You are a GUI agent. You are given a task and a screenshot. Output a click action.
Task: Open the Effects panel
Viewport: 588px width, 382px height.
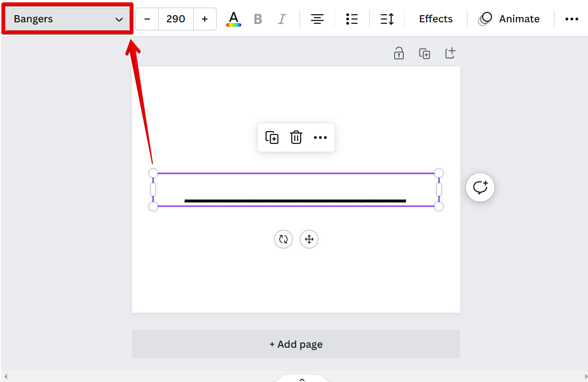(x=436, y=19)
